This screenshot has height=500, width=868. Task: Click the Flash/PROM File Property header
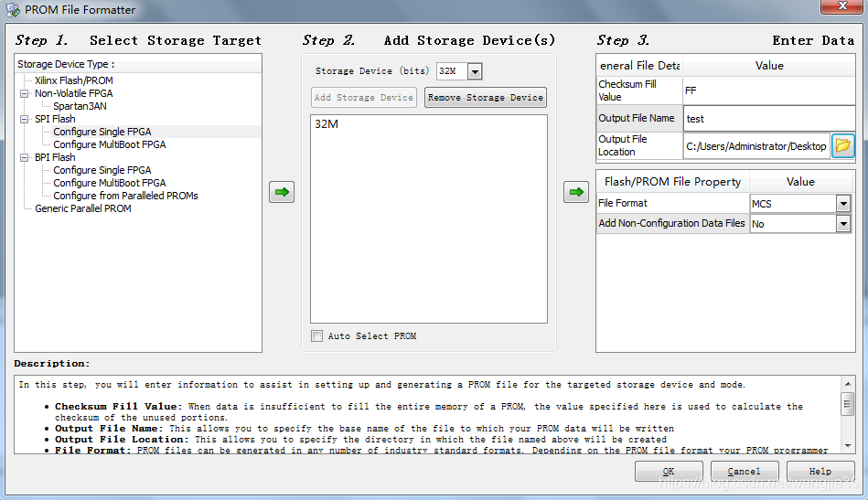(x=672, y=181)
